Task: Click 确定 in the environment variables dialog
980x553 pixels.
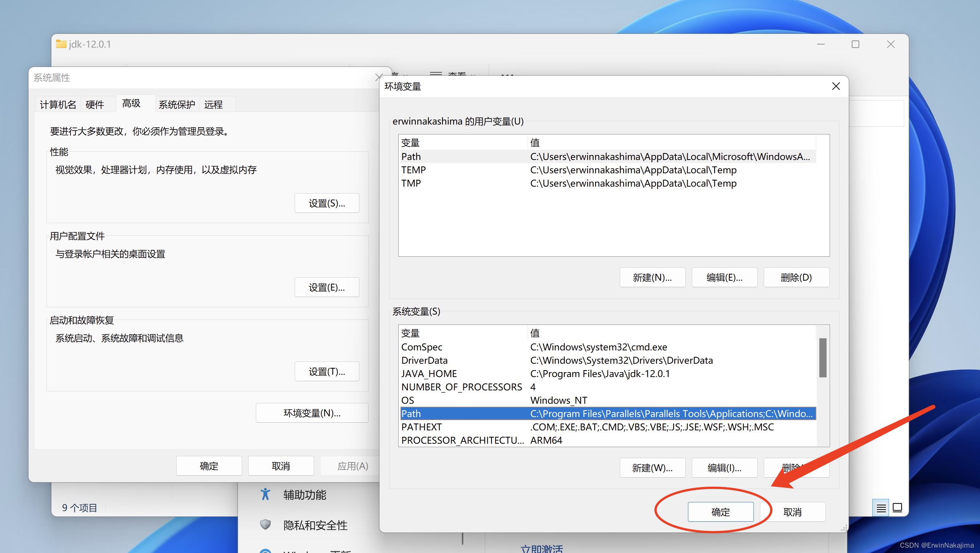Action: 720,512
